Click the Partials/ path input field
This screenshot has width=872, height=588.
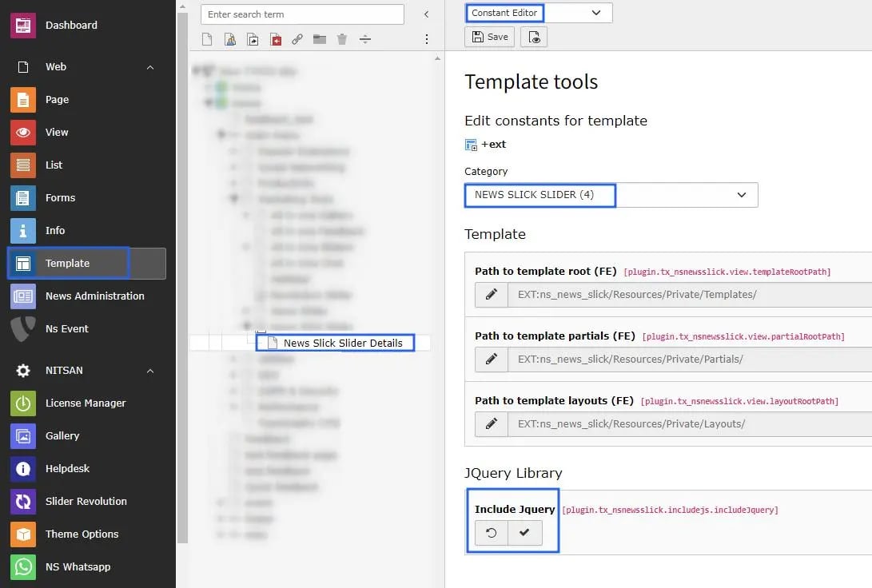point(690,360)
